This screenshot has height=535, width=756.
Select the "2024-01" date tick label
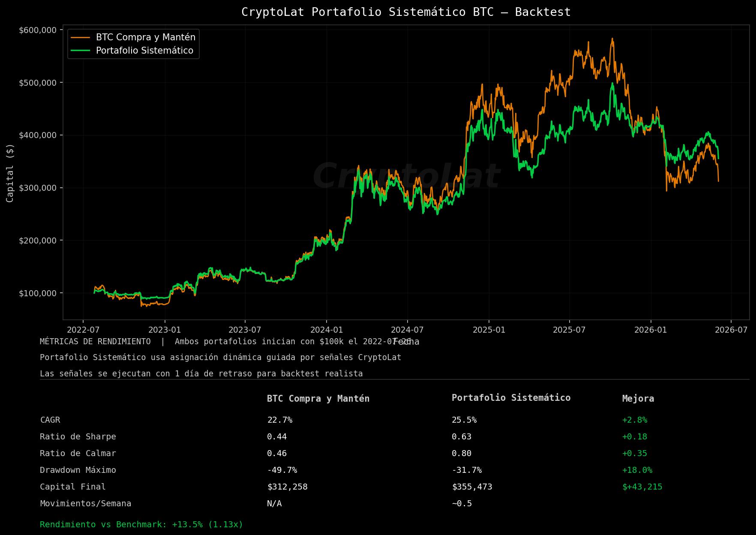click(327, 330)
